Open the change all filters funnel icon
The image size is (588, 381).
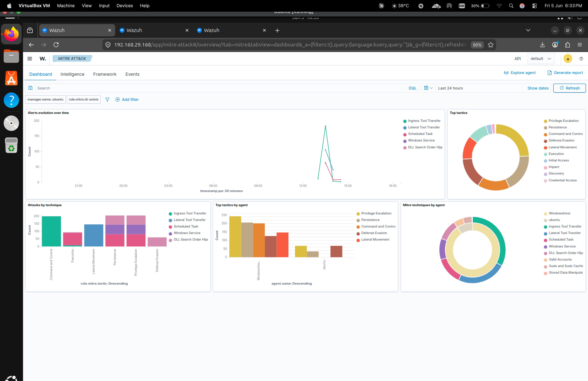(x=107, y=99)
